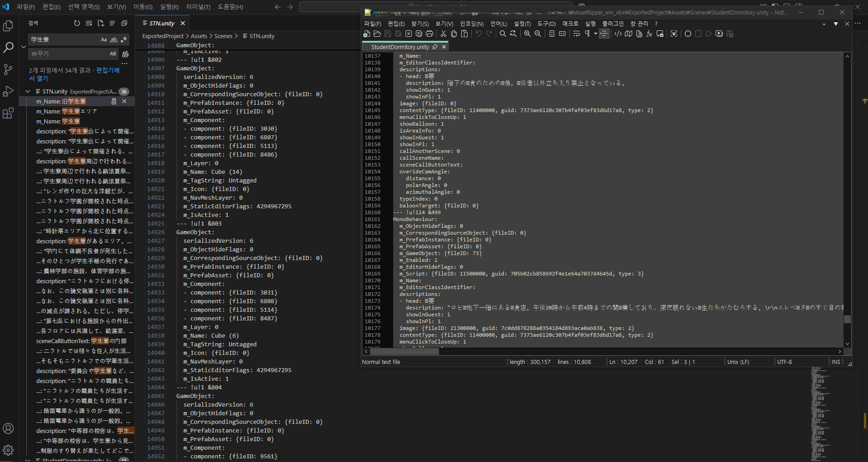This screenshot has width=868, height=462.
Task: Zoom in using Notepad++ toolbar icon
Action: coord(527,34)
